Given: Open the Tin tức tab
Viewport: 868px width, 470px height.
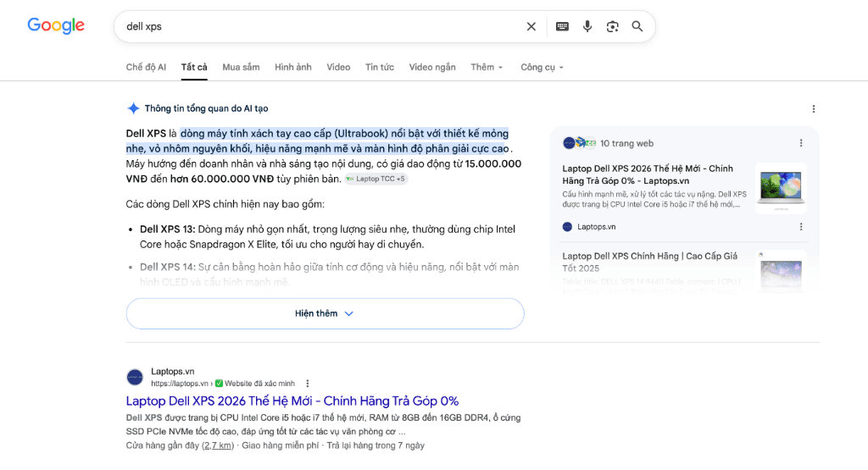Looking at the screenshot, I should pos(380,67).
